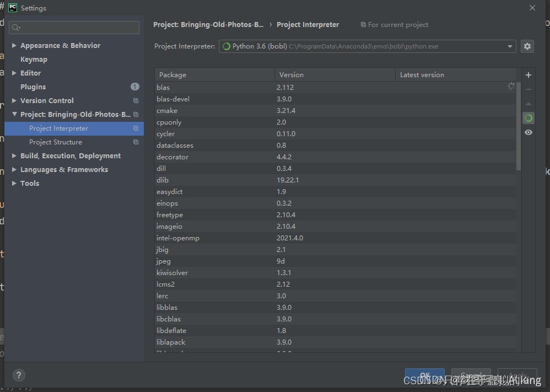Screen dimensions: 550x392
Task: Click the Plugins update badge
Action: 134,87
